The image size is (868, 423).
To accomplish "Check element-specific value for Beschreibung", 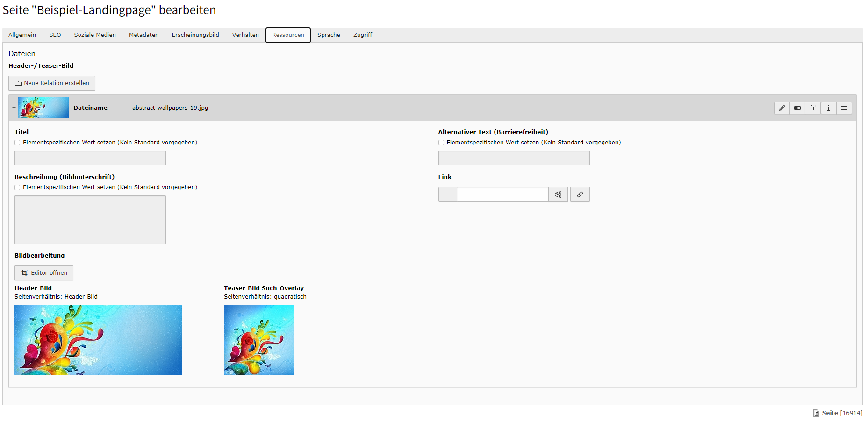I will [x=17, y=187].
